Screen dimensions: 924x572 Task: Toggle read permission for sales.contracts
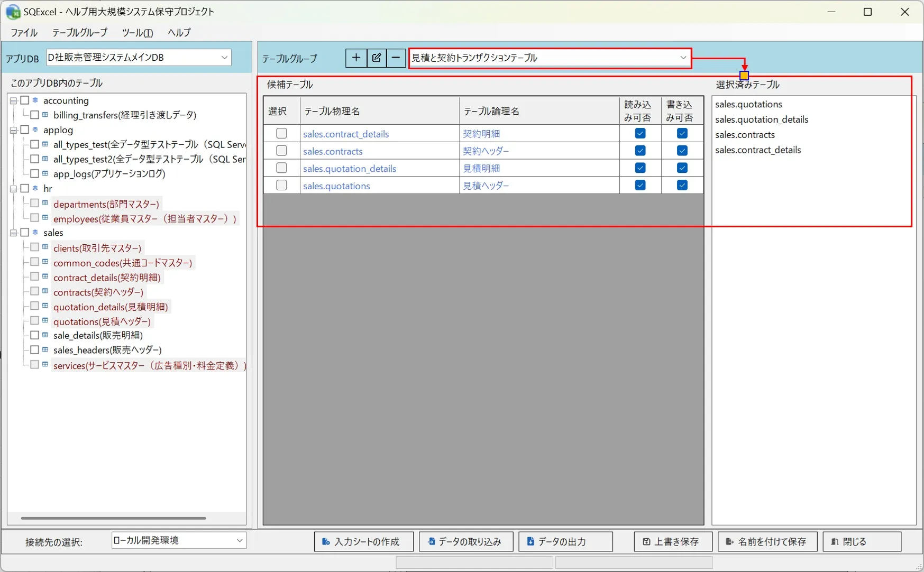coord(640,151)
